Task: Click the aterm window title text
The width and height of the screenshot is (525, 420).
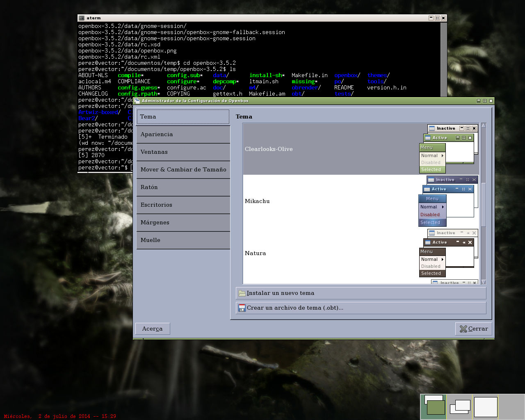Action: pyautogui.click(x=94, y=18)
